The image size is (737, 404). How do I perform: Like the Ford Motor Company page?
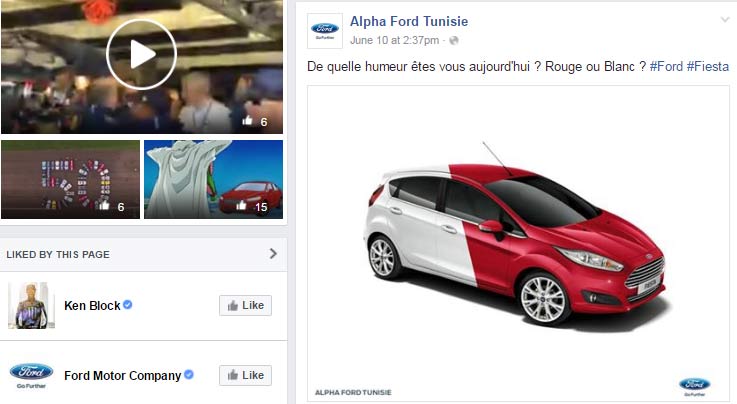[x=245, y=375]
